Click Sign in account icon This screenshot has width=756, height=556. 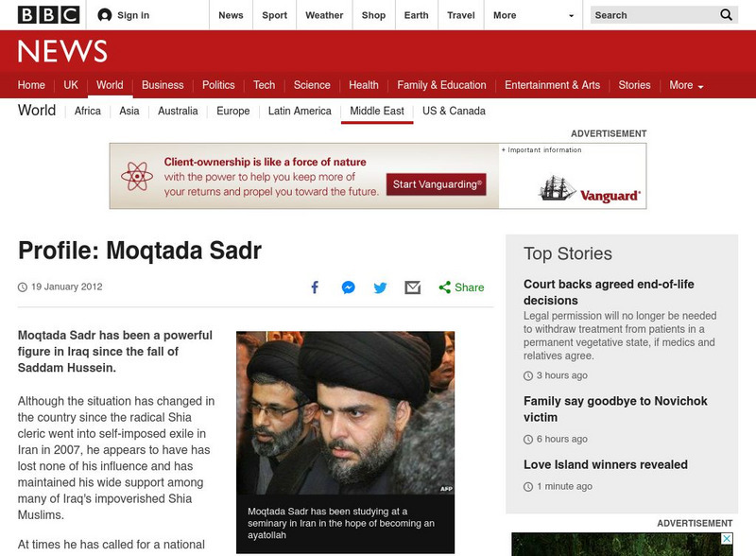tap(105, 15)
